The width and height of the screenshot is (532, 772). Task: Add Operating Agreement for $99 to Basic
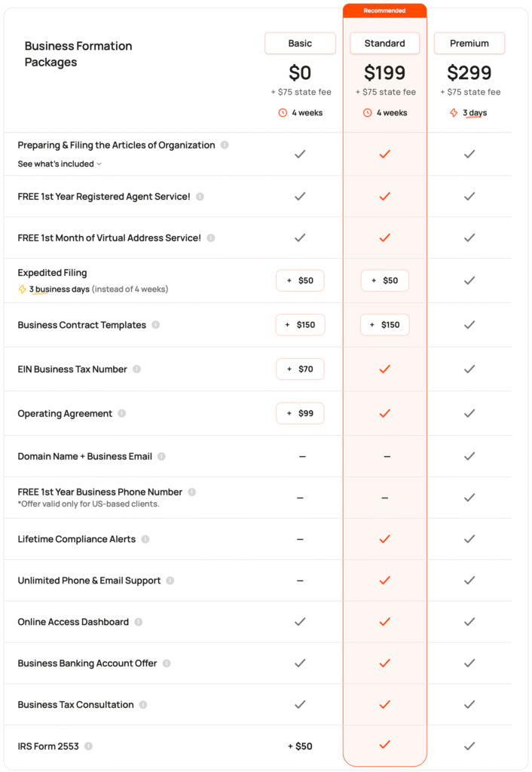(300, 414)
